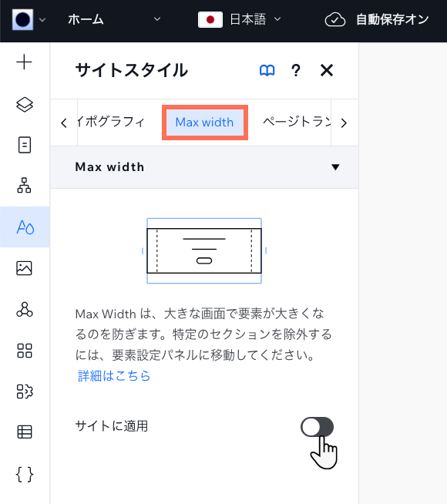Open the ホーム page dropdown

(114, 19)
